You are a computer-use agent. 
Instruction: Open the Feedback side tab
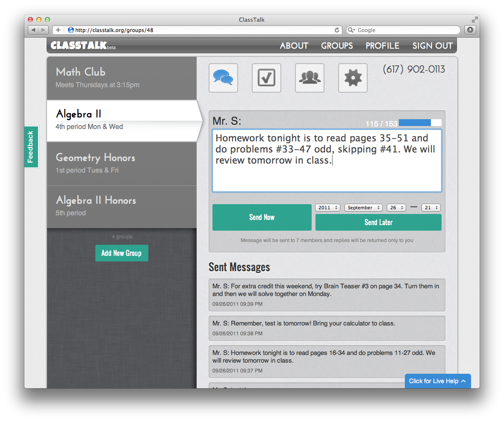click(x=31, y=147)
